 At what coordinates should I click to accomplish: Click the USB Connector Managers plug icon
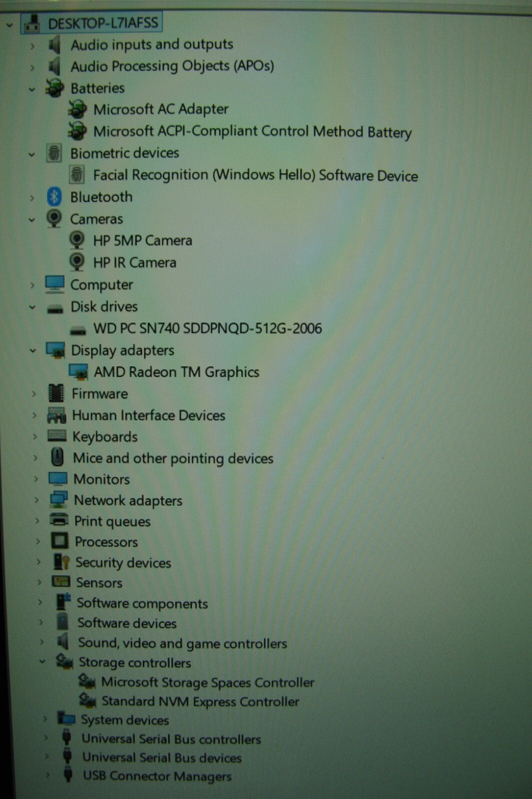pyautogui.click(x=68, y=775)
